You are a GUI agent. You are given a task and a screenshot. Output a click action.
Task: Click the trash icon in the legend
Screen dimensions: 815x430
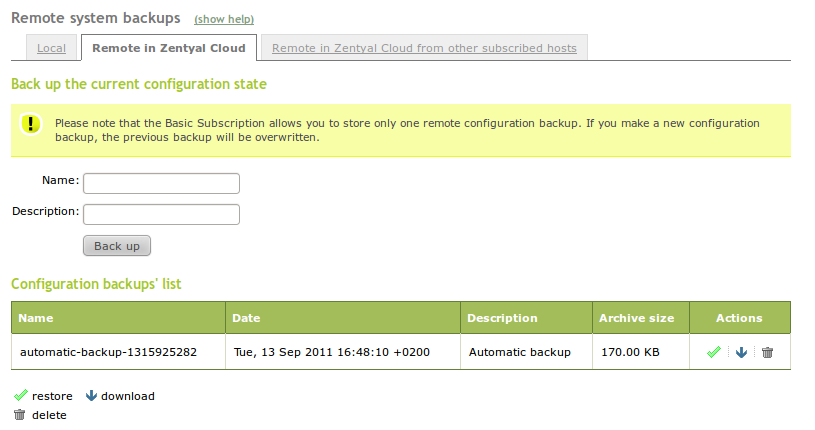[x=20, y=414]
